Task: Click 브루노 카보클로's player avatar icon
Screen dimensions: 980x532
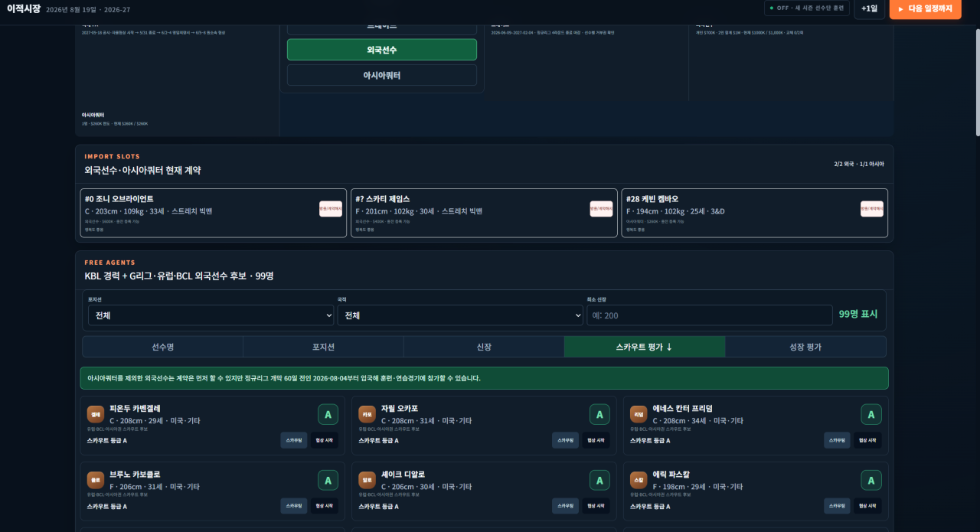Action: tap(96, 480)
